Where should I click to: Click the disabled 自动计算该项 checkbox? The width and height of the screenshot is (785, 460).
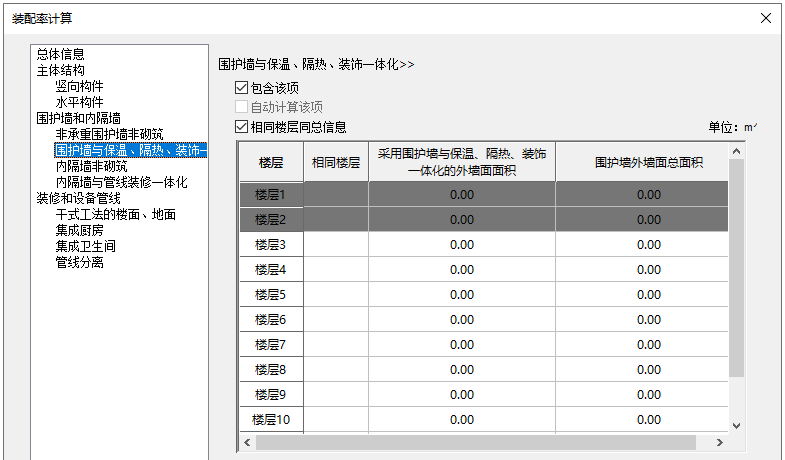coord(240,107)
